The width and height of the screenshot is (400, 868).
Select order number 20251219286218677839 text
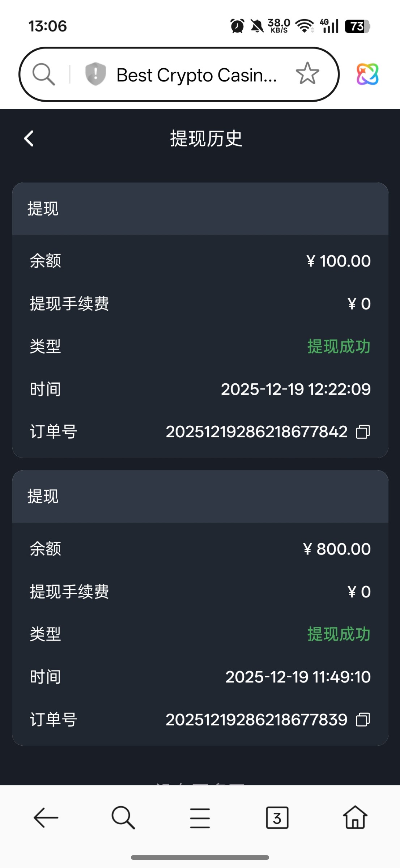tap(256, 720)
